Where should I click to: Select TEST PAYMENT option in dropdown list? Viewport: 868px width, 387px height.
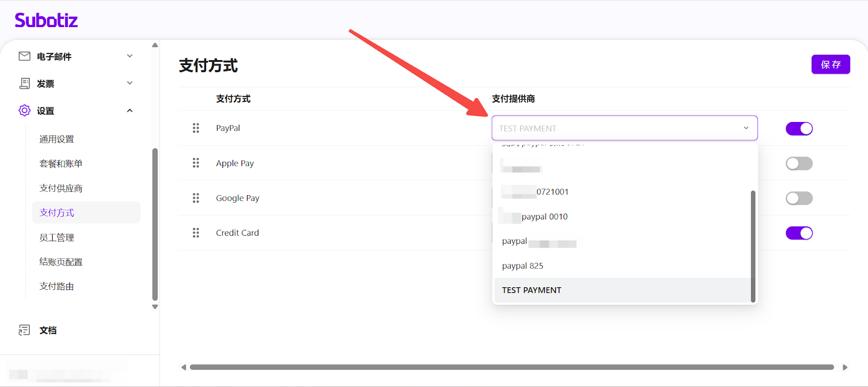coord(532,290)
